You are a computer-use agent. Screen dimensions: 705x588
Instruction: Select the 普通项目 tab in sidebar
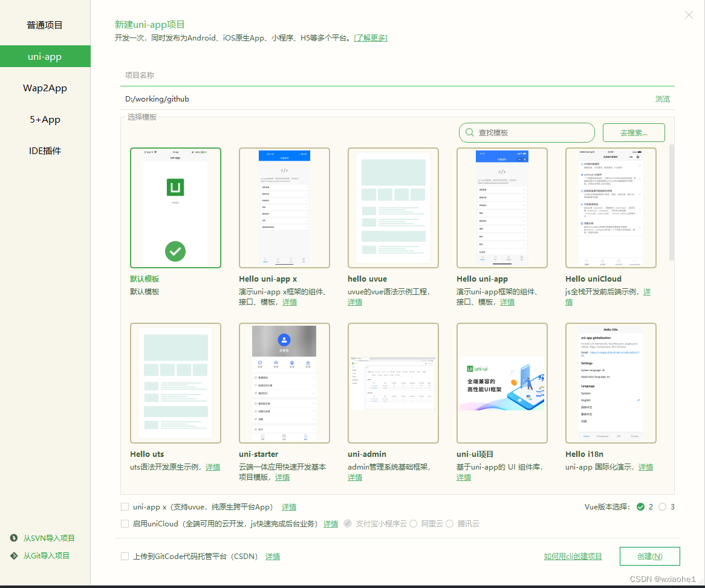coord(45,25)
